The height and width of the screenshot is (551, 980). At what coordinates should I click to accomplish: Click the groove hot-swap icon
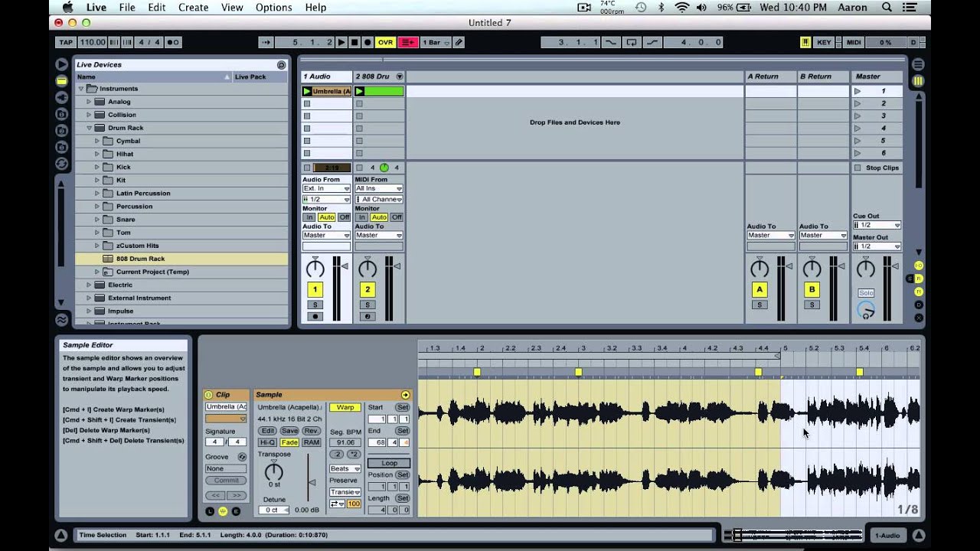coord(242,457)
